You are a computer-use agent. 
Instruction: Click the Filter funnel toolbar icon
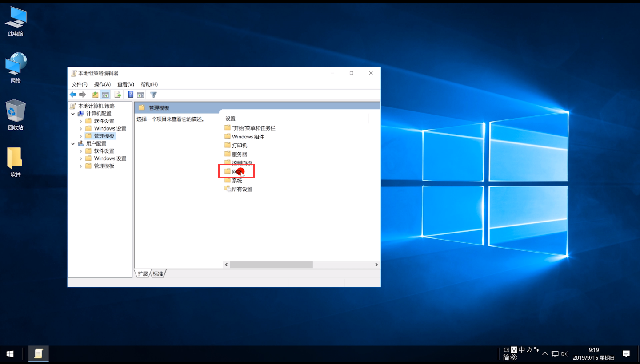coord(153,95)
